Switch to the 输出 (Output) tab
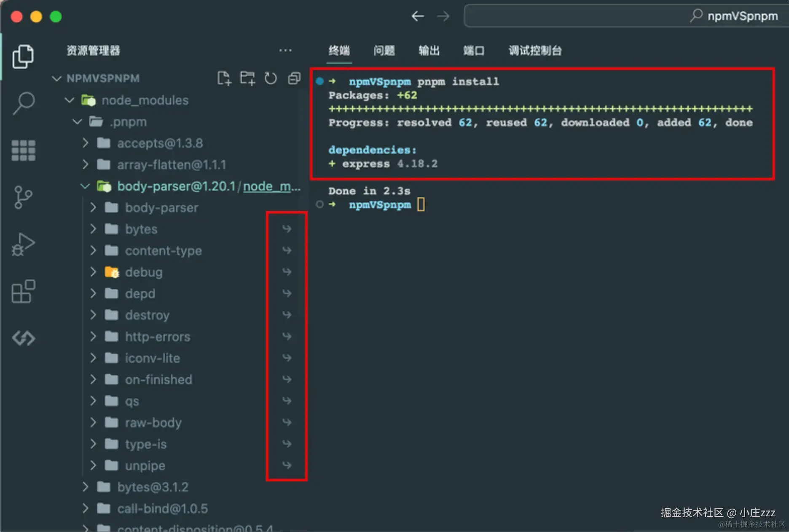Viewport: 789px width, 532px height. click(x=429, y=51)
